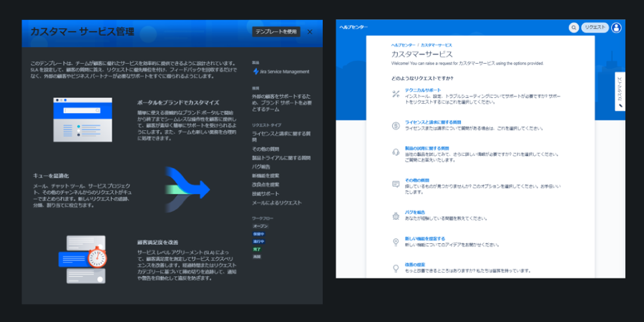Click the リクエスト button in header
This screenshot has width=644, height=322.
(595, 28)
